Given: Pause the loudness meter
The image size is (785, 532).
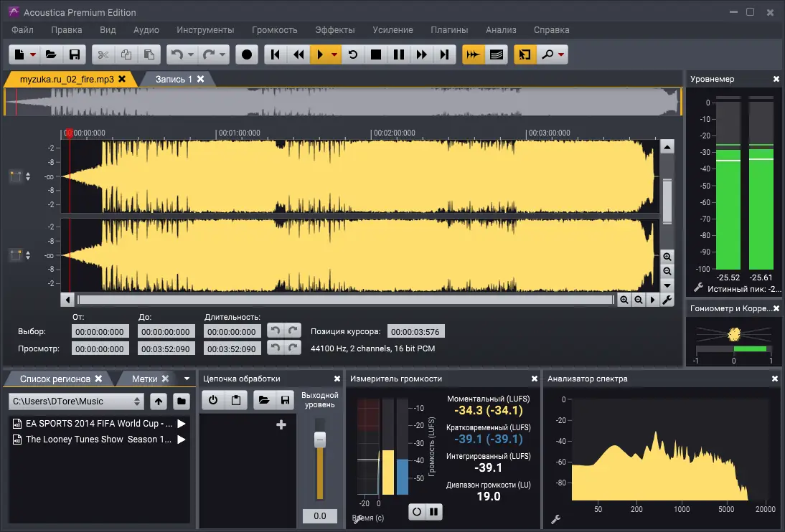Looking at the screenshot, I should click(434, 512).
